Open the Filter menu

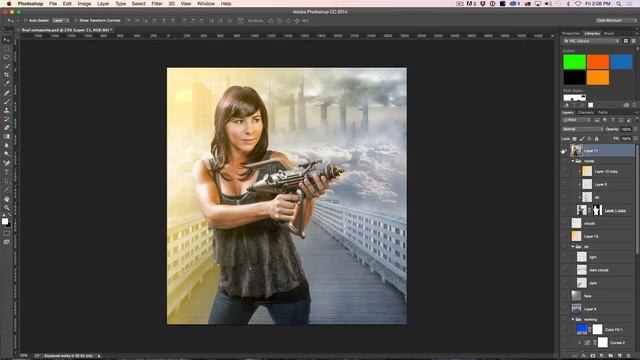coord(157,4)
